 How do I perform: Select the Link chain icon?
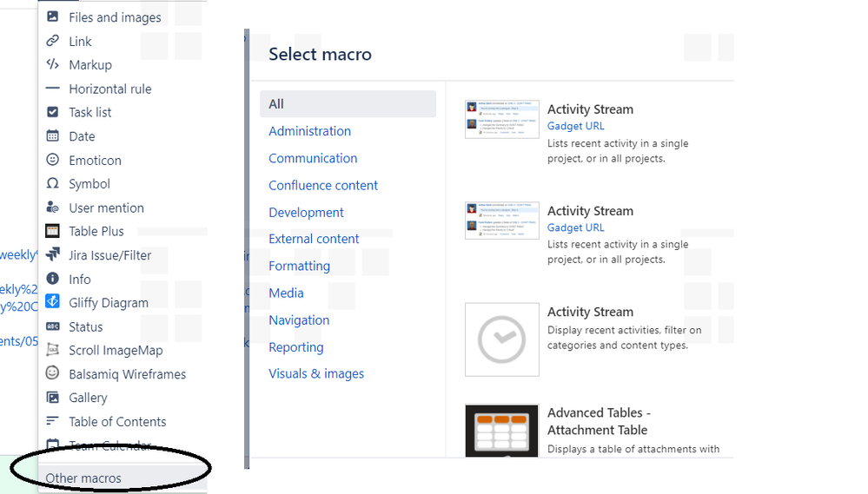[53, 41]
